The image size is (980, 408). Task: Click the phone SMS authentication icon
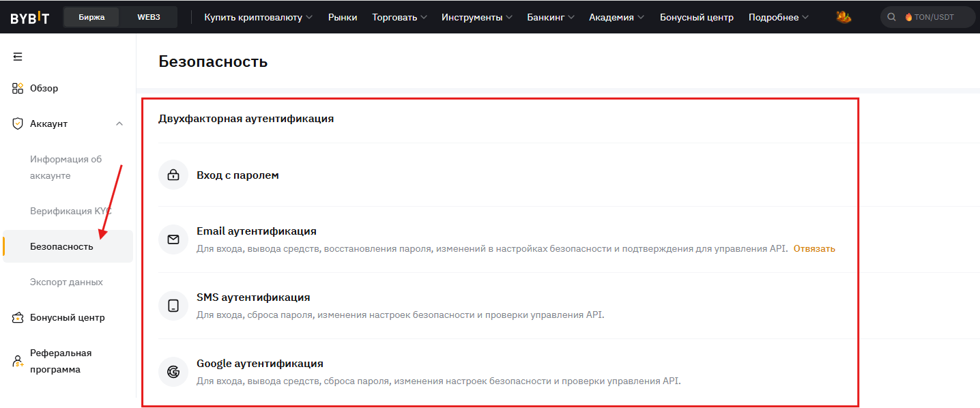pos(173,306)
